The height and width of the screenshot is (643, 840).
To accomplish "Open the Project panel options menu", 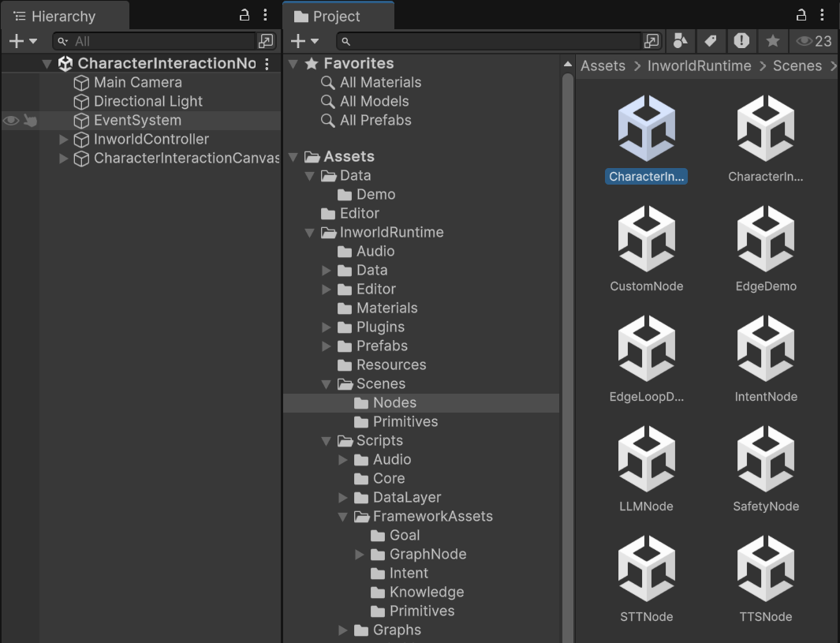I will point(822,15).
